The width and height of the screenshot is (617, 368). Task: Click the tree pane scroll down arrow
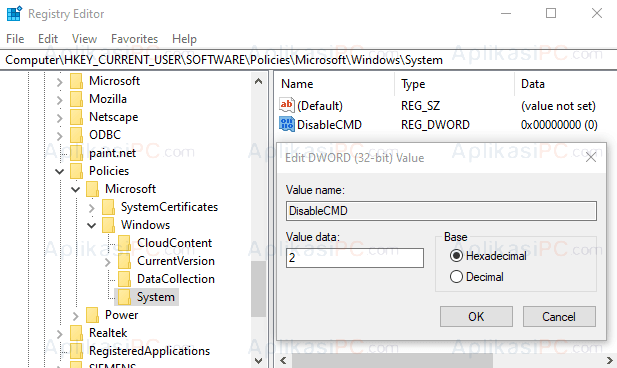(259, 360)
